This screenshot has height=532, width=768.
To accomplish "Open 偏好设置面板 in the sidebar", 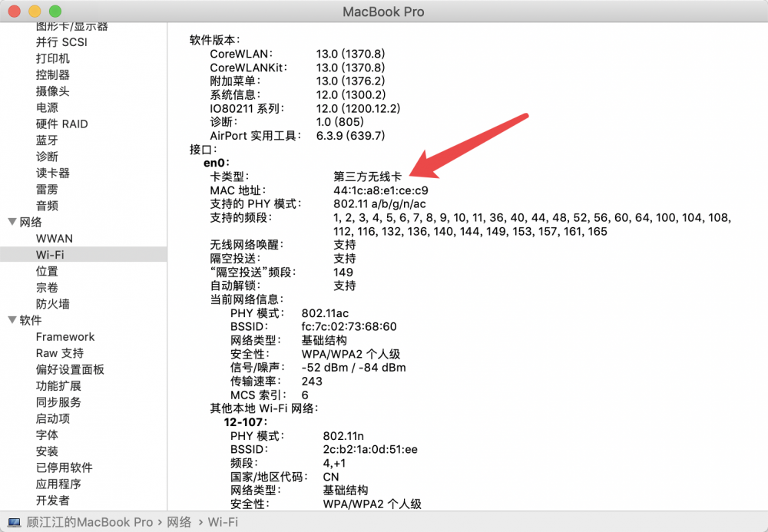I will 70,369.
